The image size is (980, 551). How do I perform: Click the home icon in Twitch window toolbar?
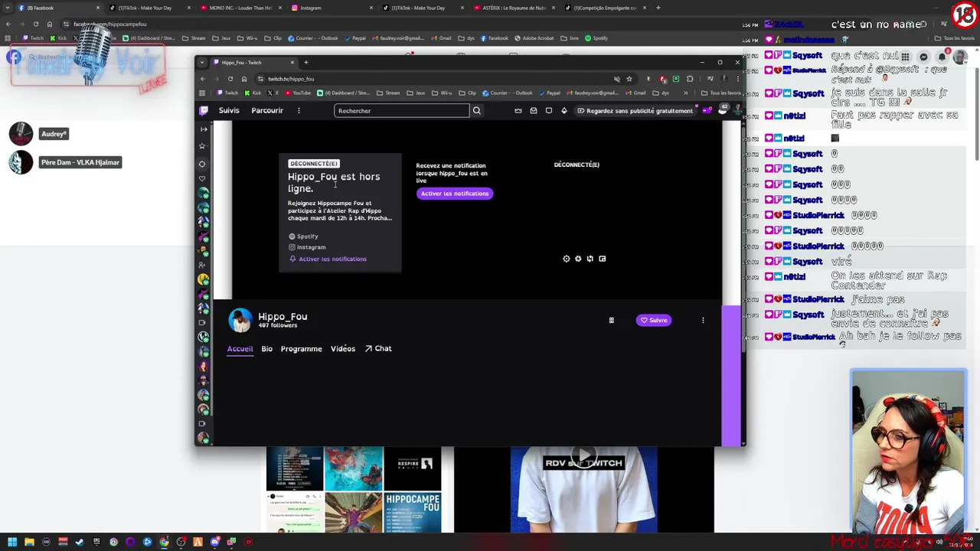(x=244, y=79)
